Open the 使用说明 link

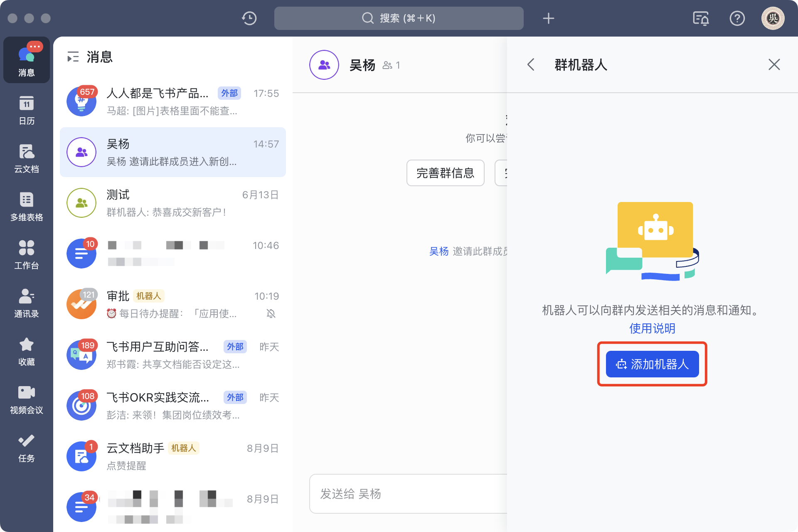(x=652, y=328)
